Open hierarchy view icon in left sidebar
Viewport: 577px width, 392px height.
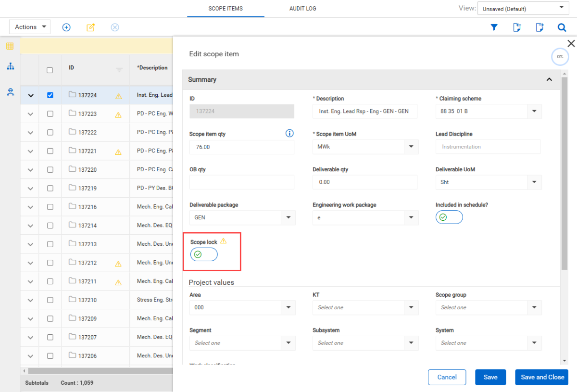[x=10, y=66]
